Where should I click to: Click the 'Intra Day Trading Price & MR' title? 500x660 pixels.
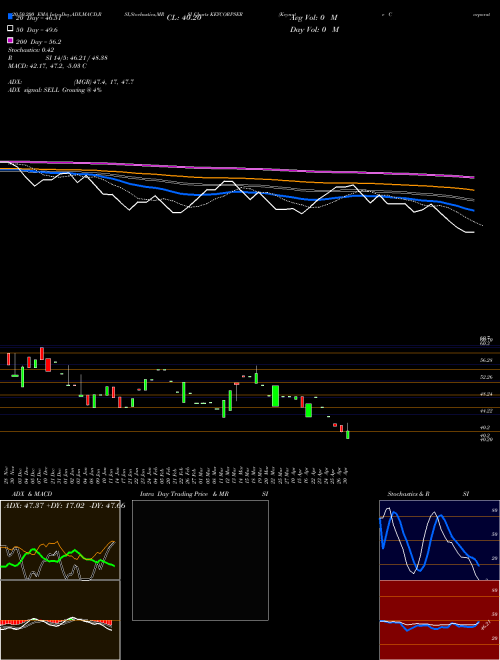[184, 494]
